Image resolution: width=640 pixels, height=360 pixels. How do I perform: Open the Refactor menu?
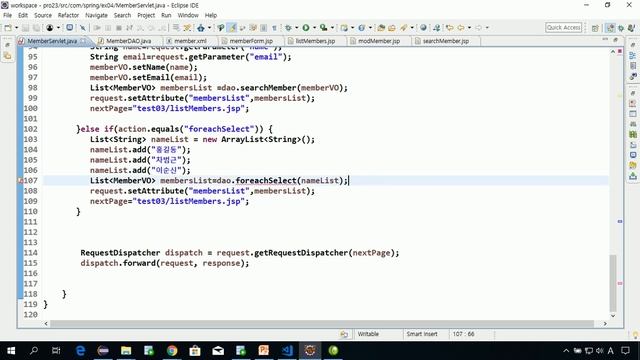coord(68,15)
